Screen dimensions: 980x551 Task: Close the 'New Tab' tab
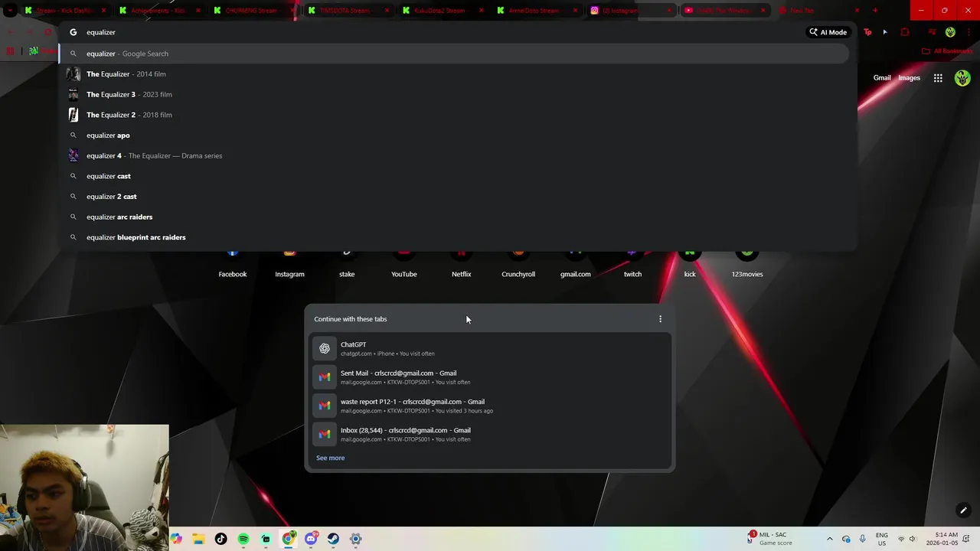pos(857,11)
